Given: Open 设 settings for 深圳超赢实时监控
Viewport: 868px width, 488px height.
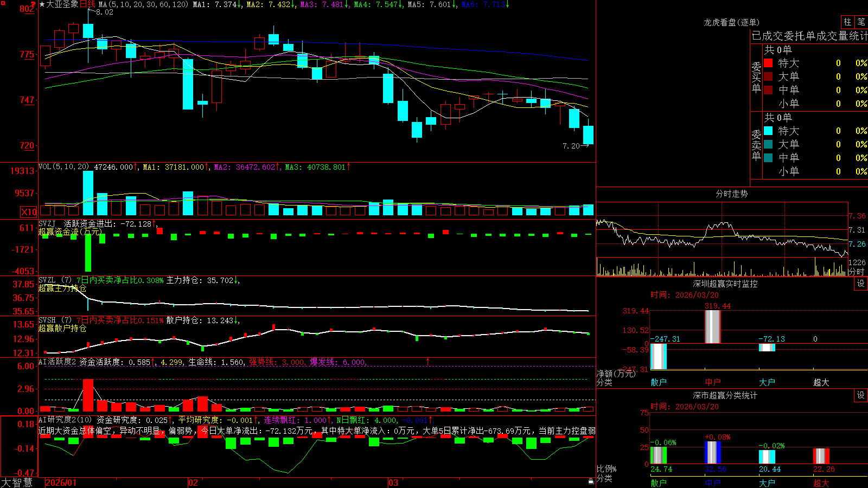Looking at the screenshot, I should pyautogui.click(x=861, y=284).
